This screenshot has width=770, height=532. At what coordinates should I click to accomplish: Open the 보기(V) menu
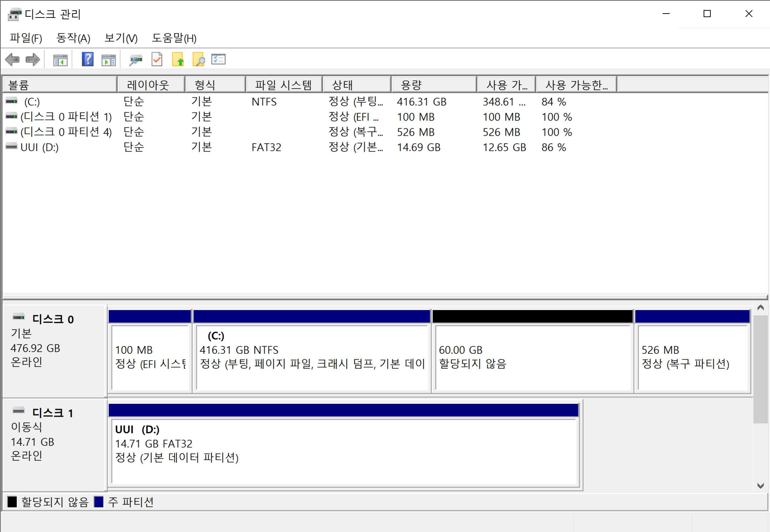[x=121, y=38]
